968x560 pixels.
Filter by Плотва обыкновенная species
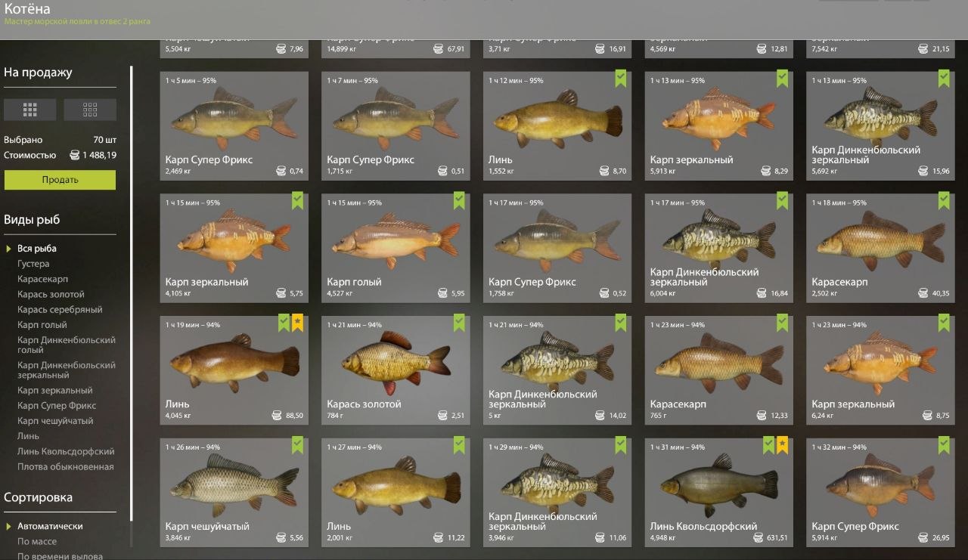pyautogui.click(x=65, y=466)
